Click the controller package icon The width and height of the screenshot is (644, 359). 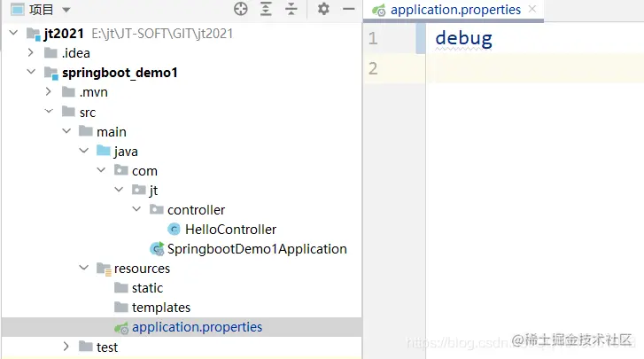tap(157, 209)
